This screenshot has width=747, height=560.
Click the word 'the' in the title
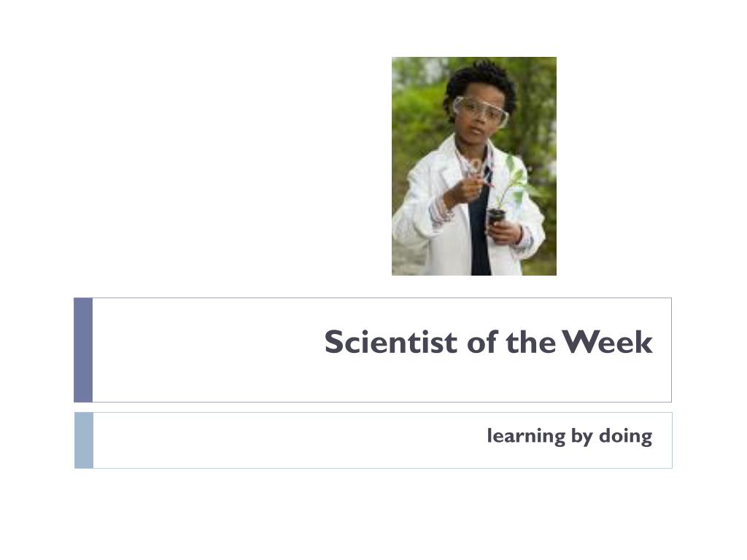click(530, 342)
